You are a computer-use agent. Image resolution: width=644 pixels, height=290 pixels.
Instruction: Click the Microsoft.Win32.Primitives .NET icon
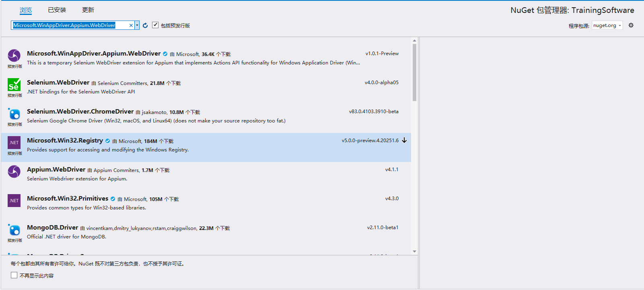14,201
